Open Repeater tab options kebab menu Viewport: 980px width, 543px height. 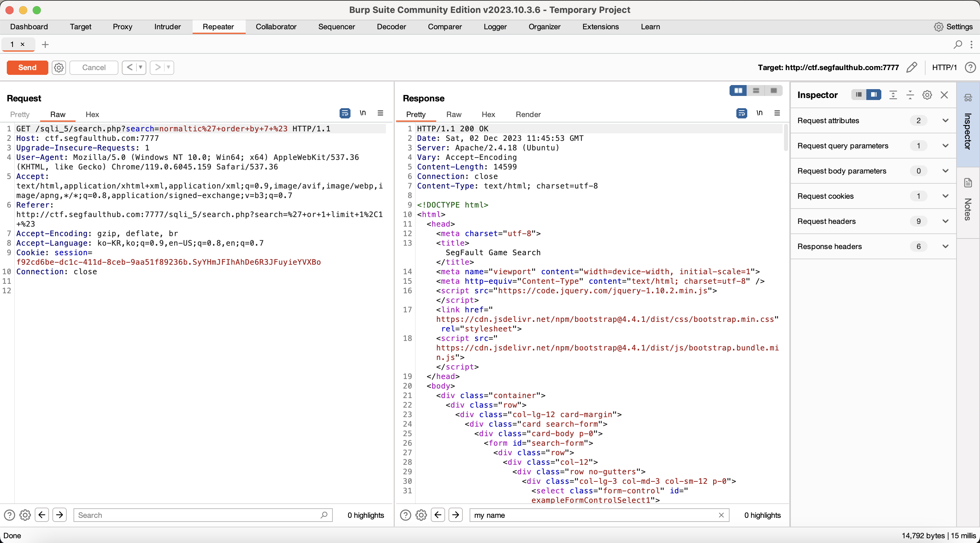971,45
